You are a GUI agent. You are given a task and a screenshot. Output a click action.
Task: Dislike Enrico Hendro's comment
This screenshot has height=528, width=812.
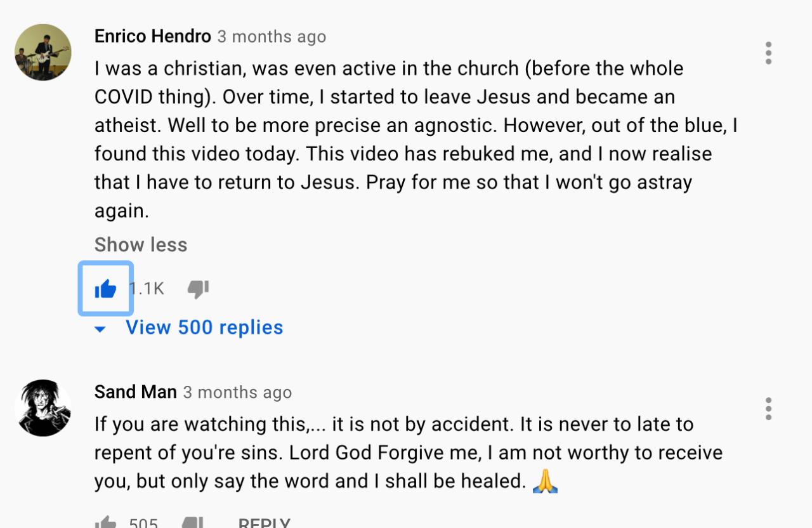click(x=198, y=289)
